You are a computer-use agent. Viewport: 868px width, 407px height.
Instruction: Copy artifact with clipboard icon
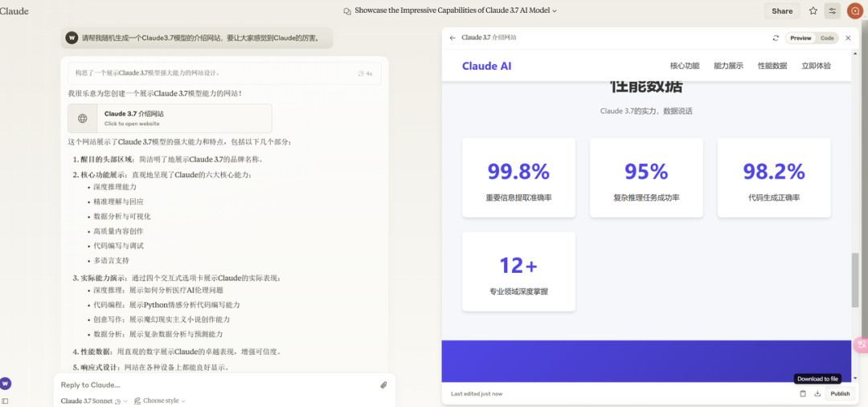pyautogui.click(x=803, y=393)
